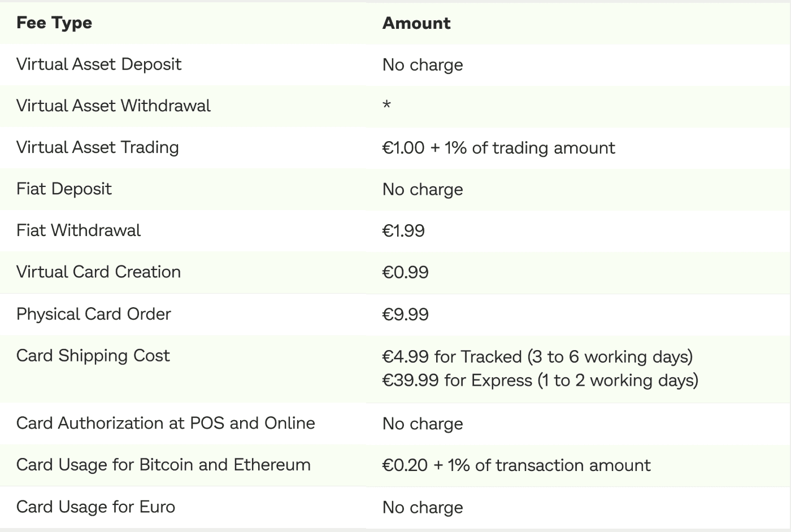Click the Amount column header
The height and width of the screenshot is (532, 791).
click(x=416, y=23)
